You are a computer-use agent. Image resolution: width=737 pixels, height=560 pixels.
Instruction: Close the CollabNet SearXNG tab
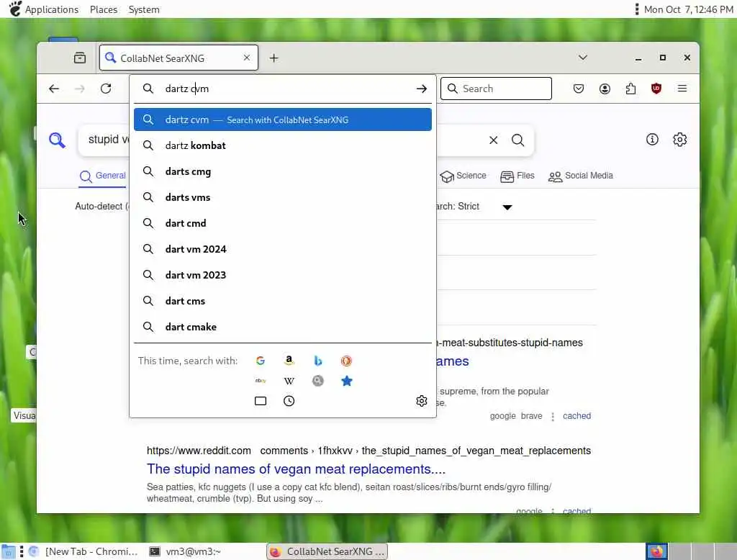tap(247, 58)
